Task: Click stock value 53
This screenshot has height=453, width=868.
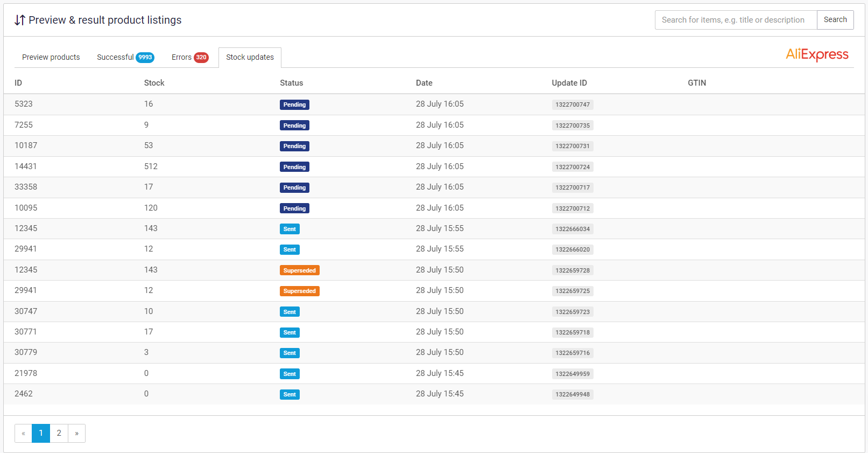Action: pyautogui.click(x=149, y=145)
